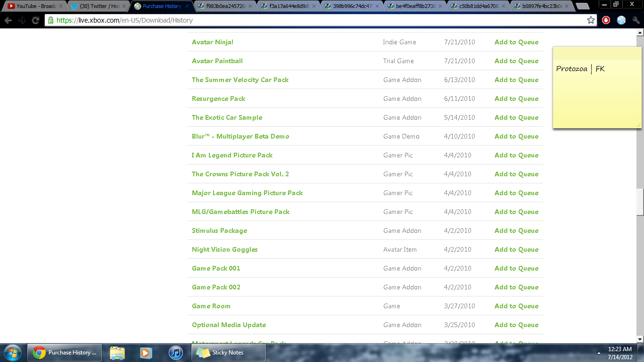The width and height of the screenshot is (644, 362).
Task: Open a new tab
Action: click(x=583, y=7)
